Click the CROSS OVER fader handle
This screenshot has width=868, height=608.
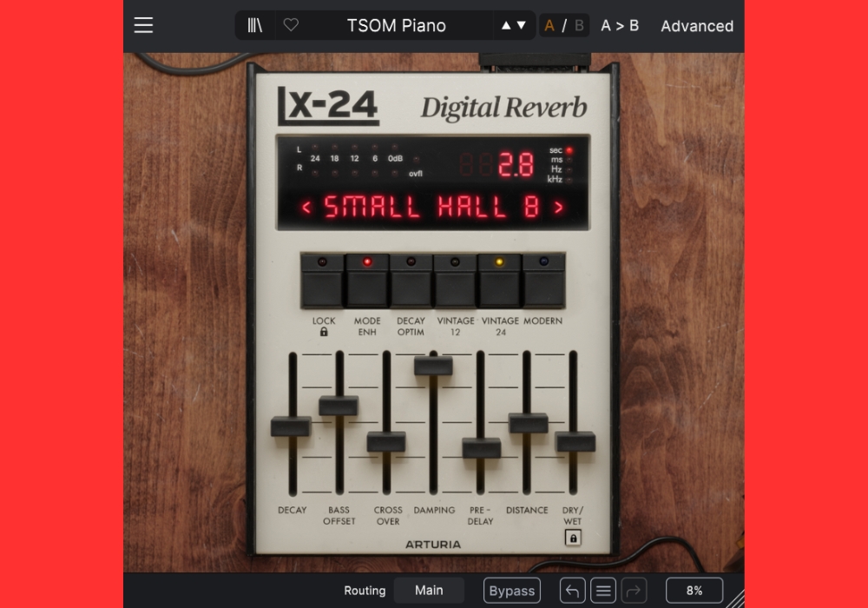tap(386, 442)
